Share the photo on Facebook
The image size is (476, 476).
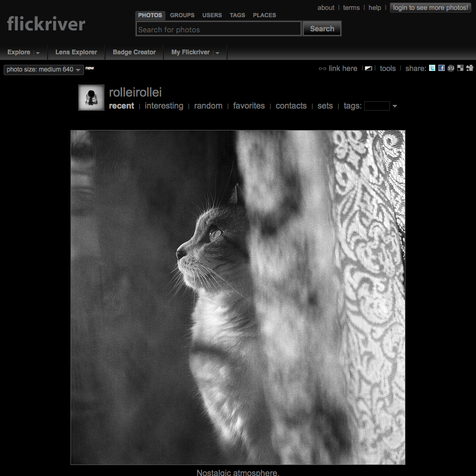tap(441, 68)
